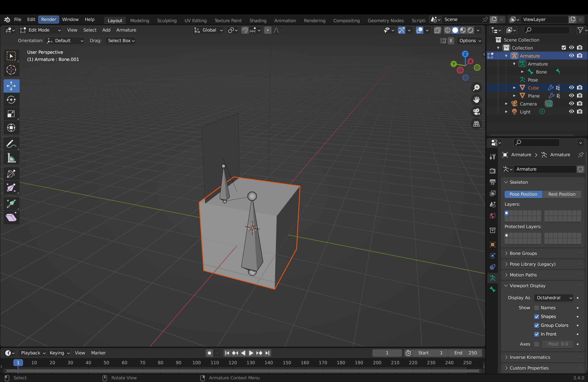Click the End frame 250 field
The width and height of the screenshot is (588, 382).
click(465, 353)
